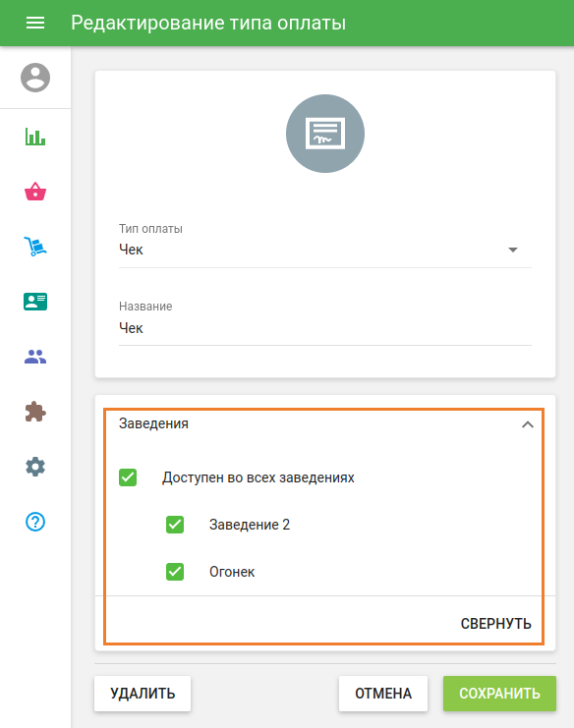The height and width of the screenshot is (728, 574).
Task: Collapse the Заведения panel via chevron
Action: point(528,424)
